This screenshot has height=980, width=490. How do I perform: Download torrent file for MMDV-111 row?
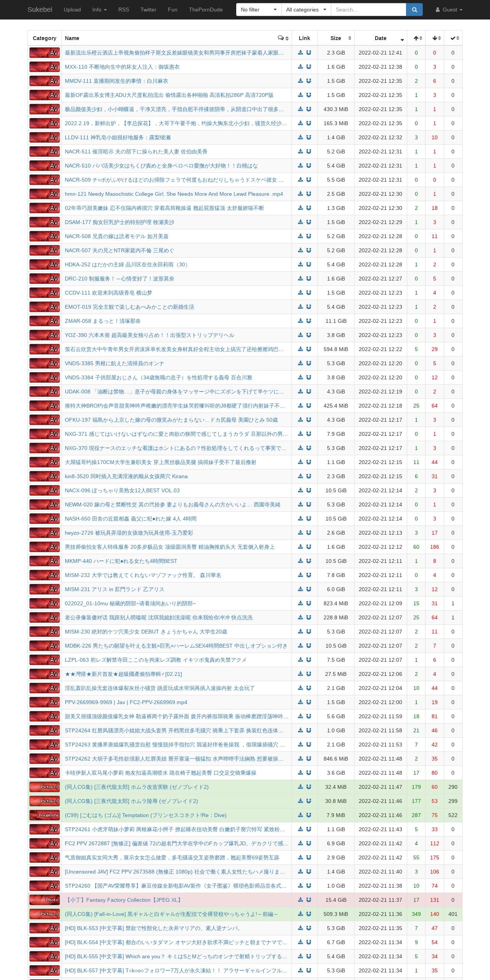click(300, 81)
